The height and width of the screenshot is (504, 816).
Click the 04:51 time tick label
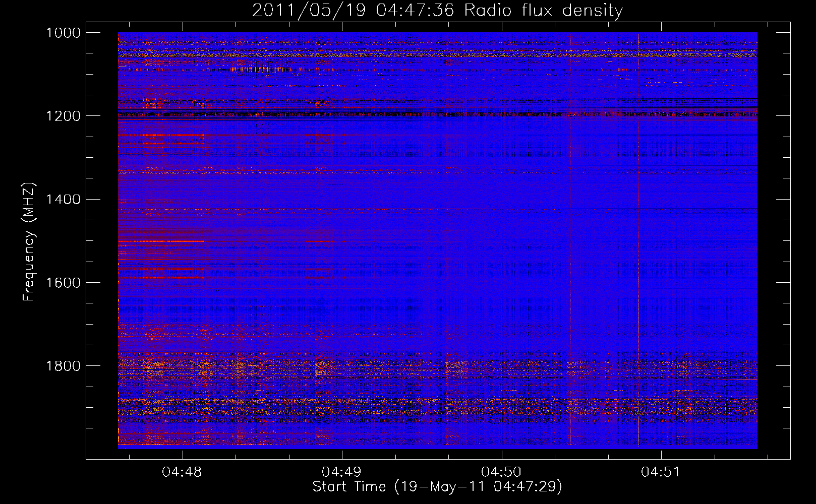point(661,472)
